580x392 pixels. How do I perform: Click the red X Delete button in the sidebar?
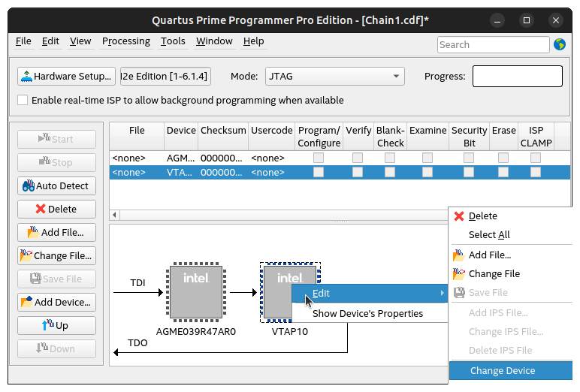(x=57, y=209)
